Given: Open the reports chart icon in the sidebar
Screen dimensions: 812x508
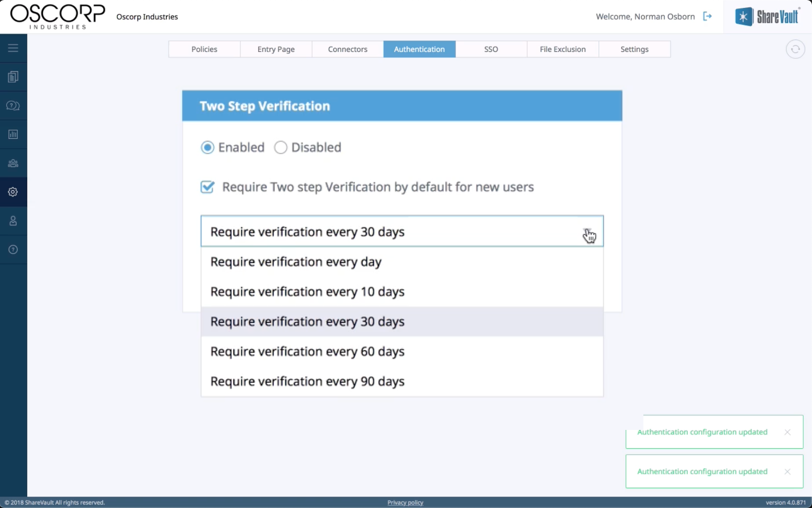Looking at the screenshot, I should [x=13, y=134].
